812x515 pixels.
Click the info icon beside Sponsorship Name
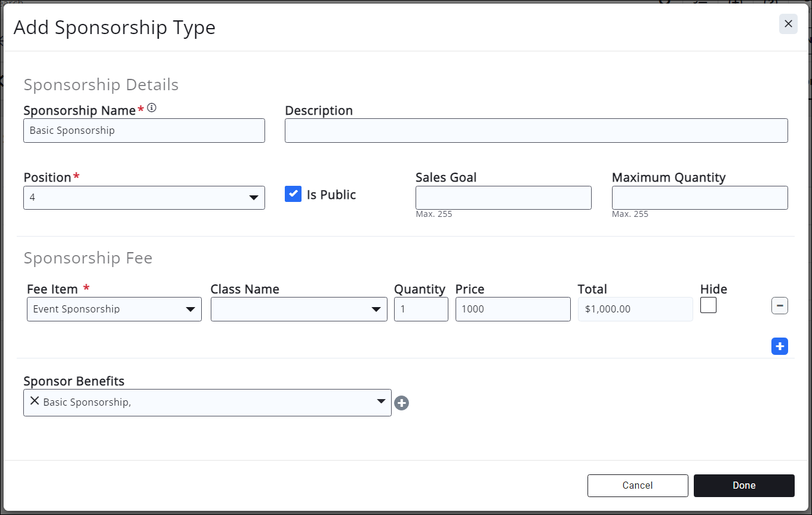[x=152, y=108]
